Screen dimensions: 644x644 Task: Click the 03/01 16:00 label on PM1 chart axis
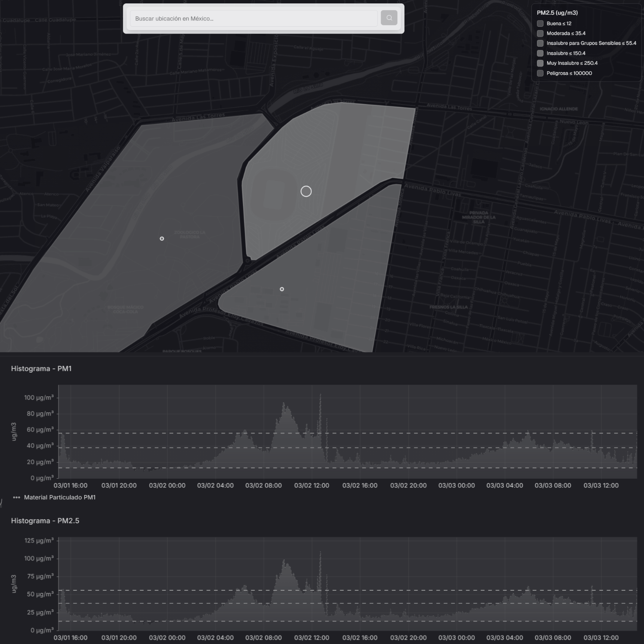[70, 486]
